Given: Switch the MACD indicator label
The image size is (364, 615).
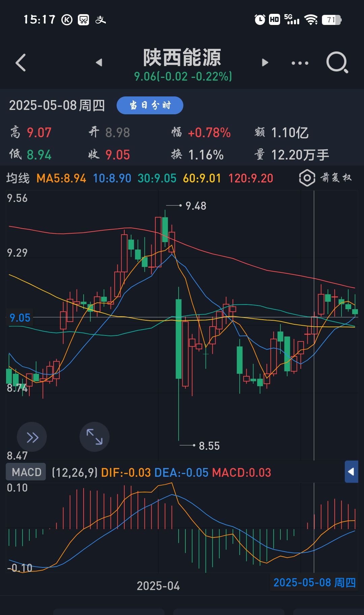Looking at the screenshot, I should click(26, 472).
